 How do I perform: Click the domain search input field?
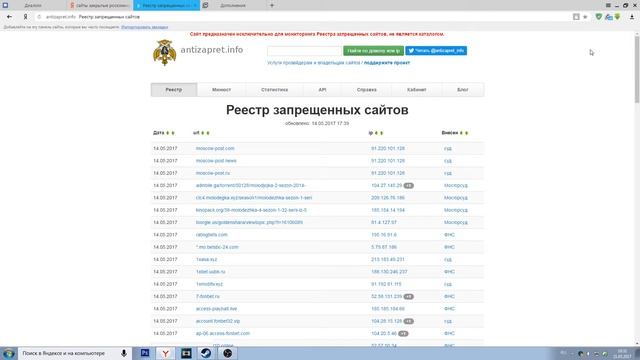(x=304, y=51)
